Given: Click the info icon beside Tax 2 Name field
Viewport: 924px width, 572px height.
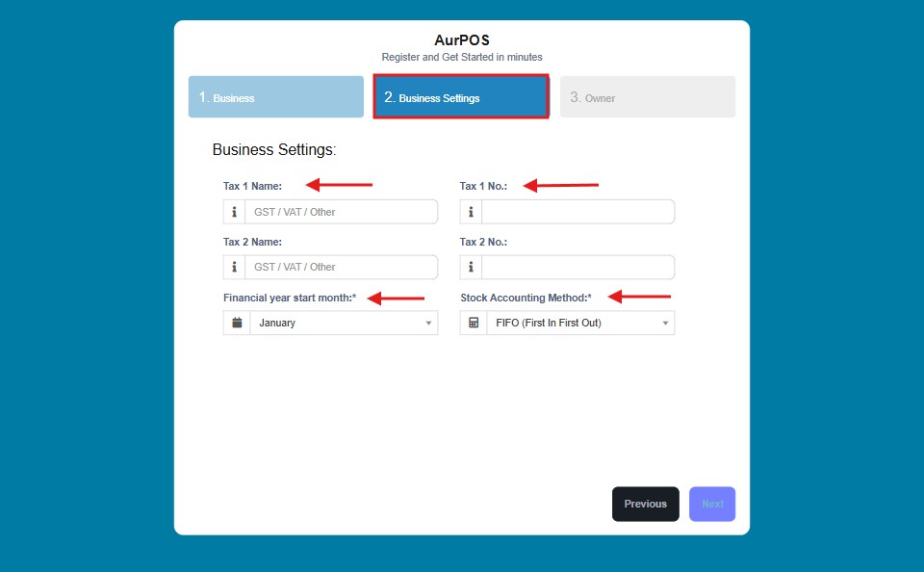Looking at the screenshot, I should click(x=234, y=267).
